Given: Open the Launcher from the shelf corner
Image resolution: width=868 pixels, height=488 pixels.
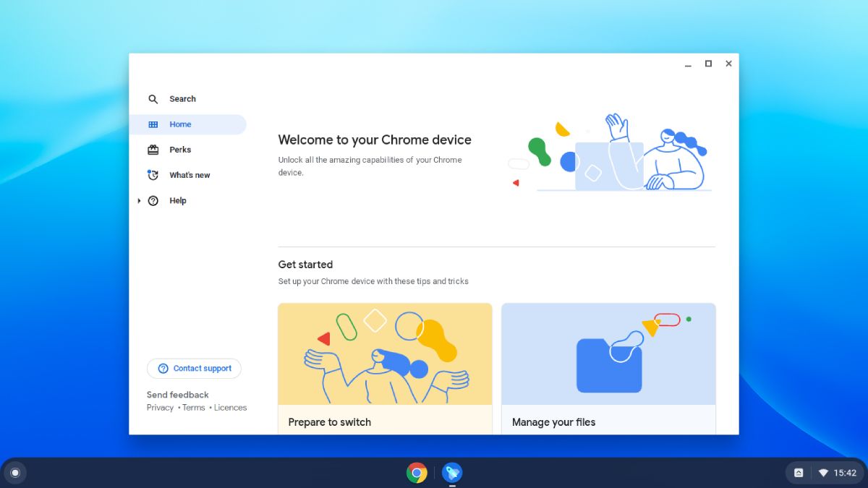Looking at the screenshot, I should (x=15, y=472).
